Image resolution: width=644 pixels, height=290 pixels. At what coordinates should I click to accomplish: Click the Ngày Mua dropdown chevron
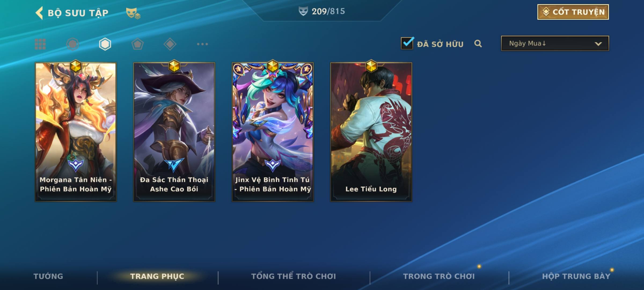598,44
